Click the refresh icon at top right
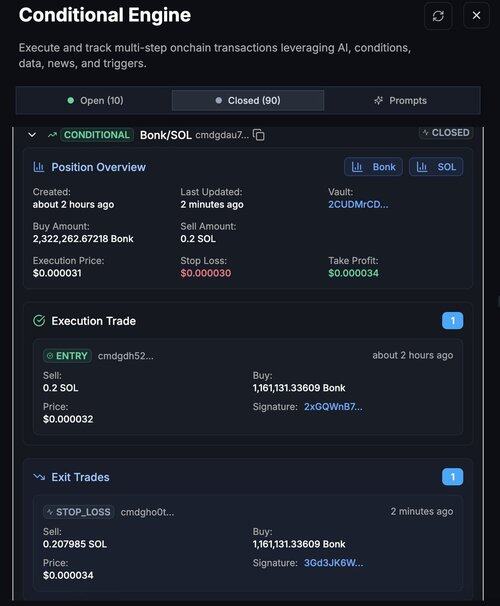Viewport: 500px width, 606px height. tap(438, 16)
